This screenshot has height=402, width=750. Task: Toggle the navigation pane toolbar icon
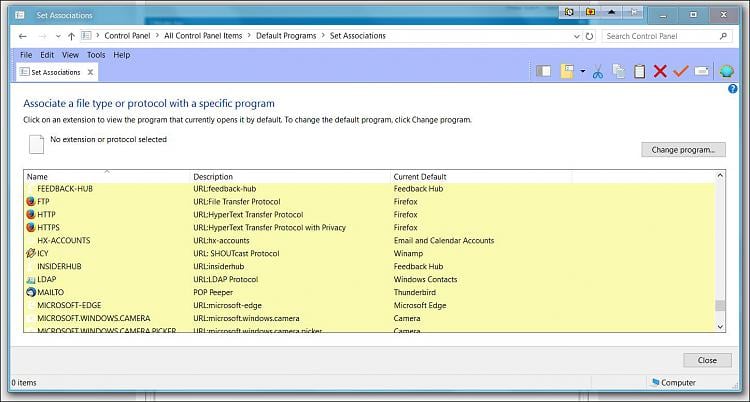point(543,72)
